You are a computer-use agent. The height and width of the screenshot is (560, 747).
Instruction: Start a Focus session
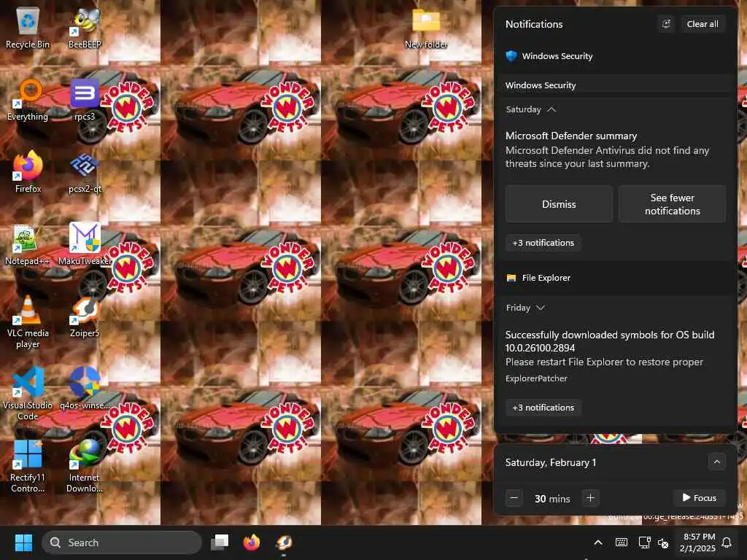tap(699, 497)
